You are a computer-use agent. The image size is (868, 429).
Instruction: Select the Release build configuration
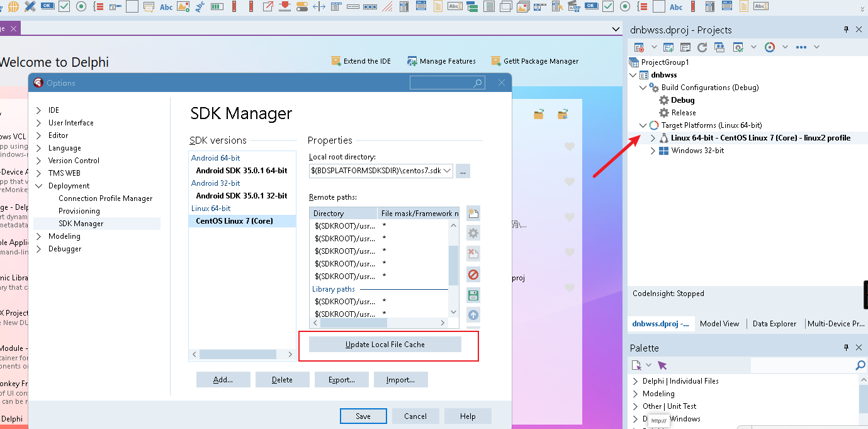click(684, 113)
